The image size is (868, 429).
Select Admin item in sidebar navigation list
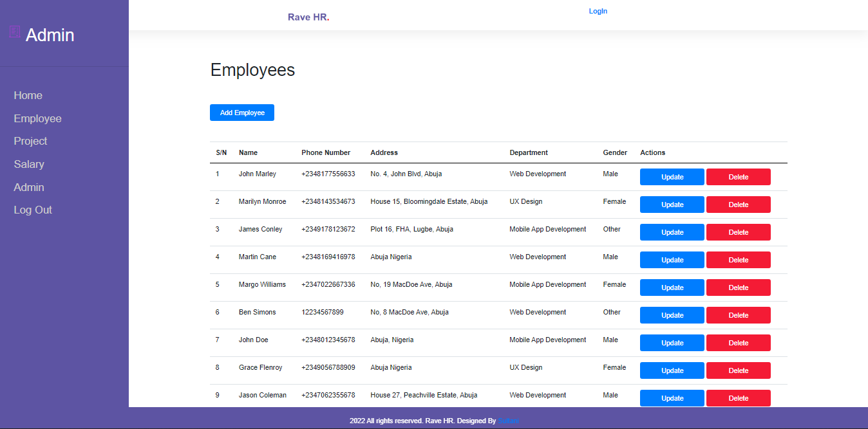coord(29,188)
